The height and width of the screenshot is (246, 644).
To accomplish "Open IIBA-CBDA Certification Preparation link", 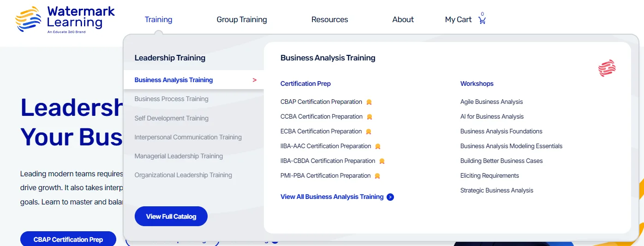I will [328, 161].
